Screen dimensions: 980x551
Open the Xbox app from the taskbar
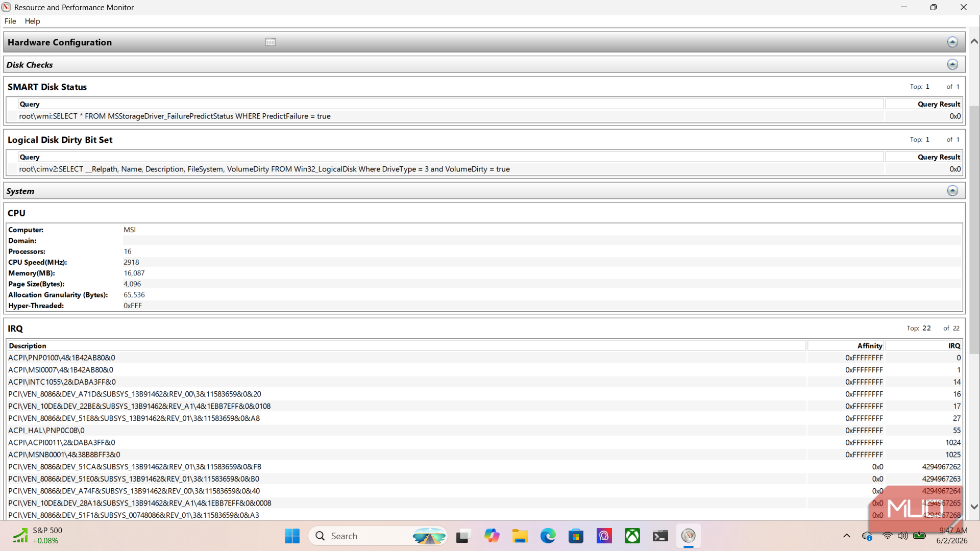(x=632, y=536)
